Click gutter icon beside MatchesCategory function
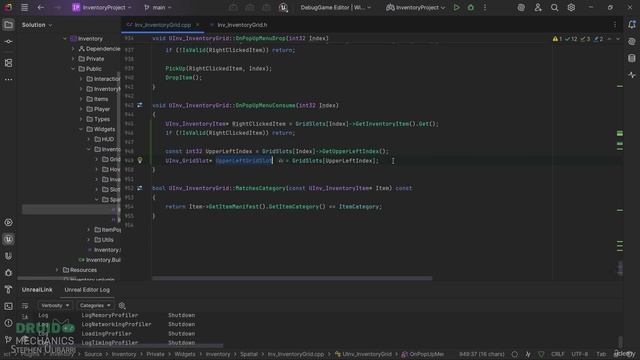The width and height of the screenshot is (640, 360). (140, 188)
